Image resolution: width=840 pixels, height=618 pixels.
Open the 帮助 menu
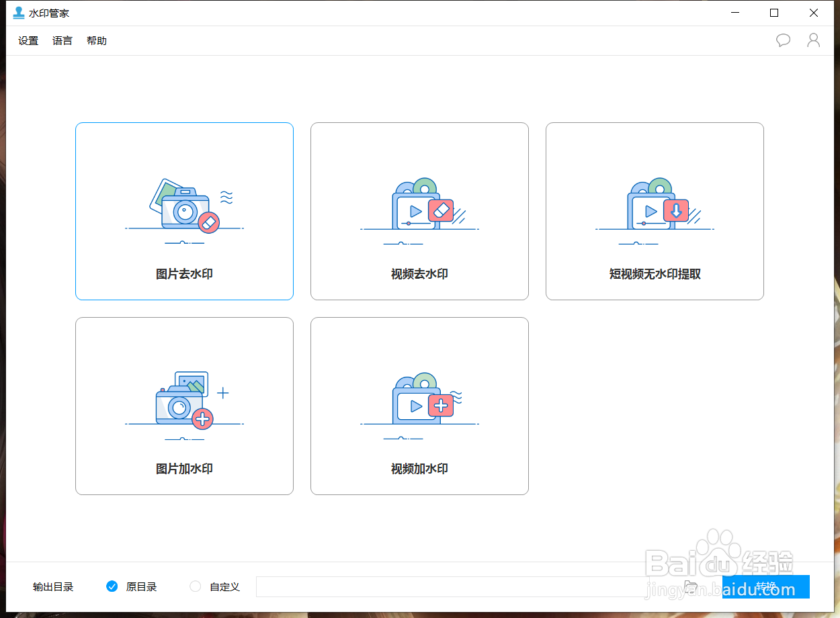coord(96,40)
